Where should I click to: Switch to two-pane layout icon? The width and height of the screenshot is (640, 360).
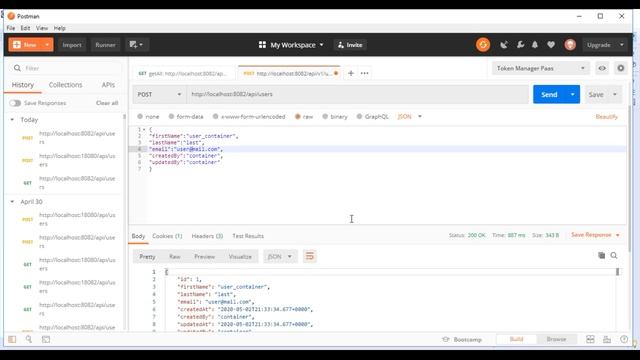pyautogui.click(x=590, y=339)
